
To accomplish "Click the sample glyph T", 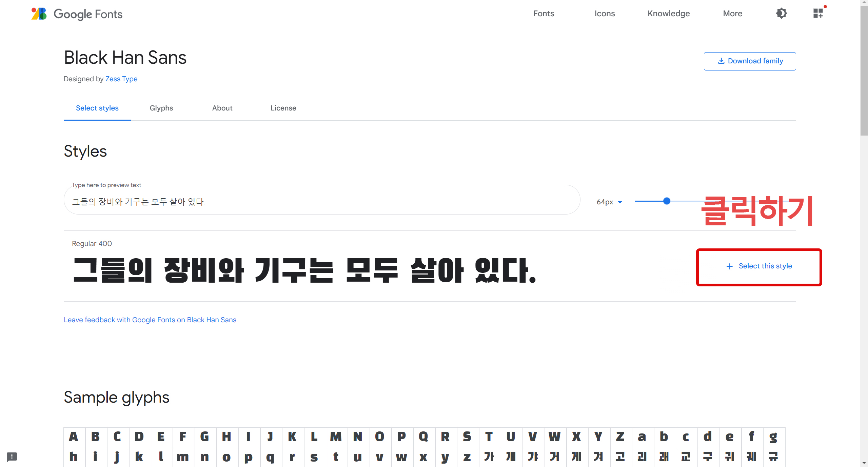I will pyautogui.click(x=489, y=437).
